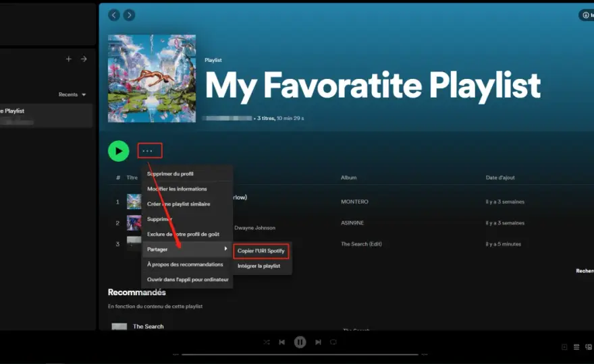This screenshot has height=364, width=594.
Task: Click the track 2 album thumbnail
Action: 134,223
